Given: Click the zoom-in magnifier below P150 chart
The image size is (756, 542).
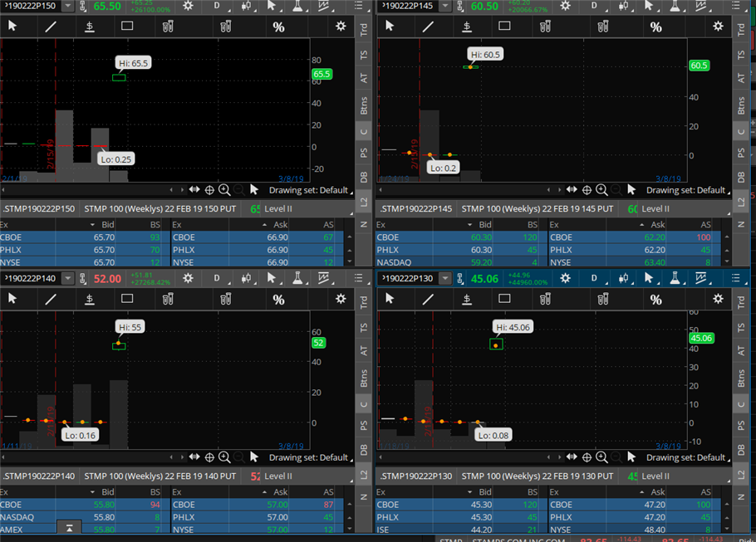Looking at the screenshot, I should [223, 190].
